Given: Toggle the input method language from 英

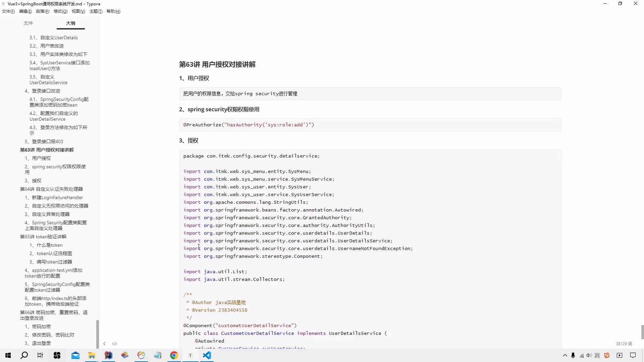Looking at the screenshot, I should [x=597, y=356].
